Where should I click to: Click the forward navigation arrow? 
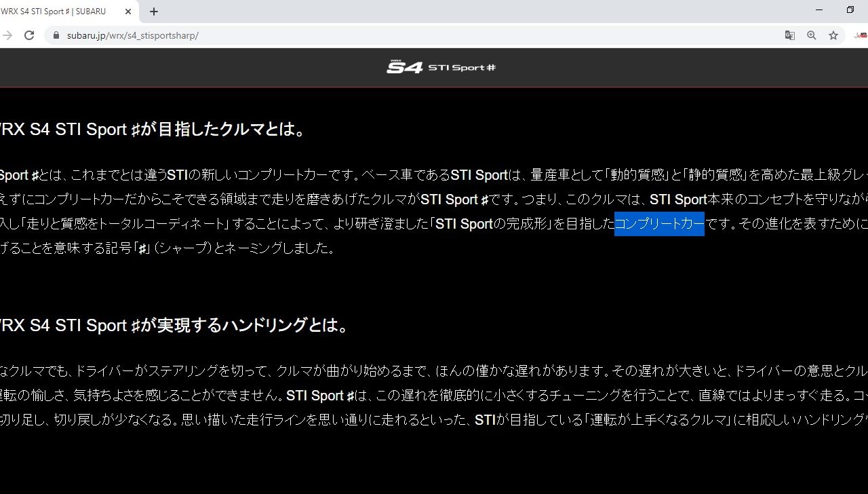7,35
